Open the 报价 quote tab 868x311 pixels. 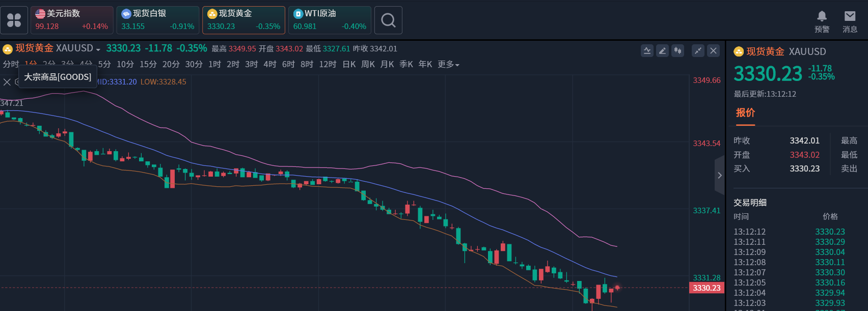pyautogui.click(x=745, y=113)
